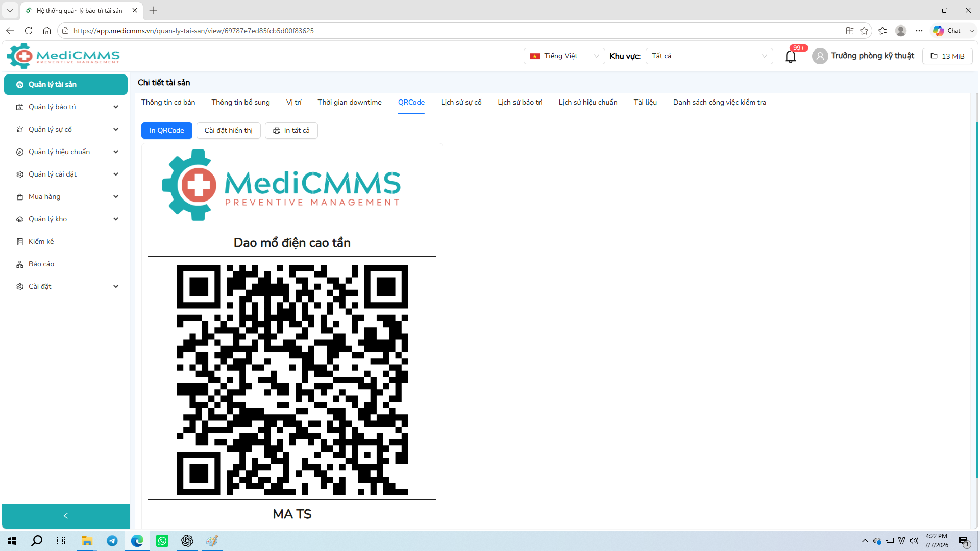Reload the page with refresh icon
This screenshot has width=980, height=551.
pyautogui.click(x=29, y=31)
